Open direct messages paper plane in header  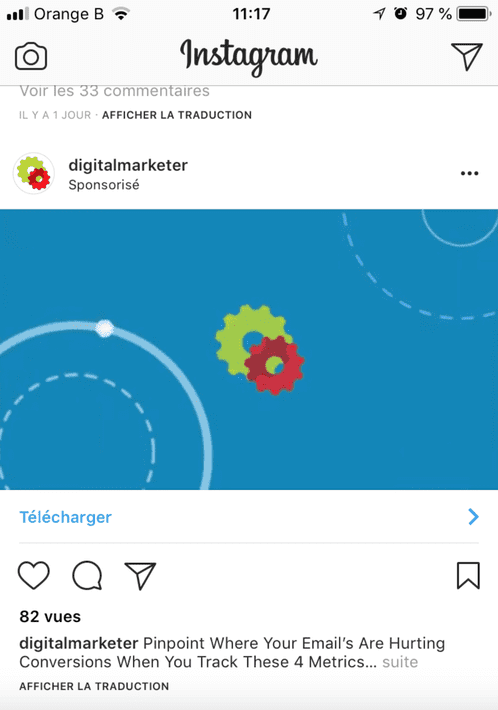[x=466, y=57]
